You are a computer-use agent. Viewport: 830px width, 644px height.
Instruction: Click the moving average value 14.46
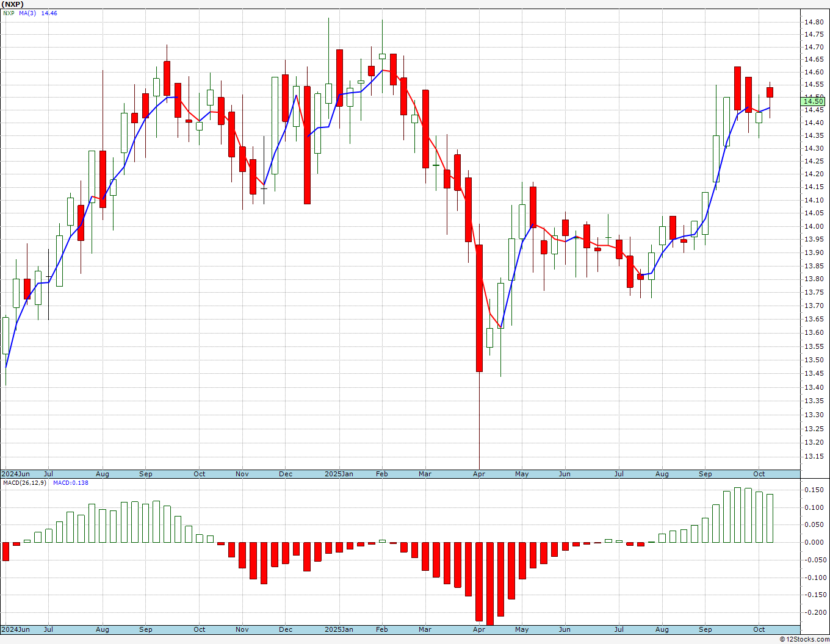(49, 13)
